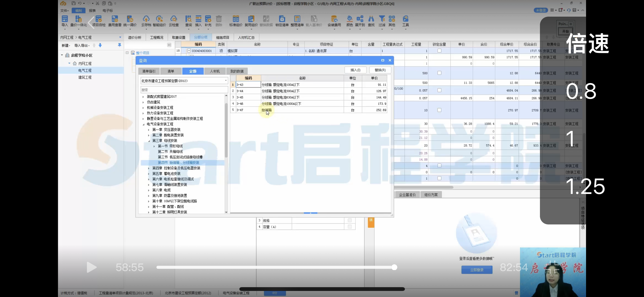Click the 插入(I) button in query dialog
The height and width of the screenshot is (297, 644).
click(355, 70)
